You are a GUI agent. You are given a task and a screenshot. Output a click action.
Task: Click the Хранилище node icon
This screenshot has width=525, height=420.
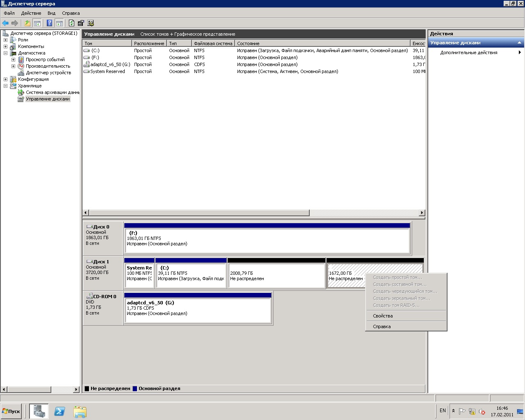13,86
